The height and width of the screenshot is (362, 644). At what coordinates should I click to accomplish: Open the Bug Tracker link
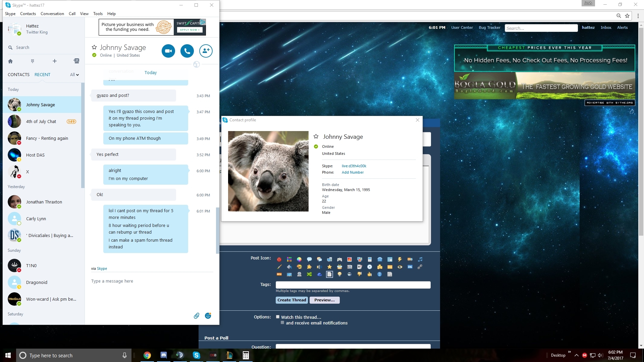click(489, 27)
